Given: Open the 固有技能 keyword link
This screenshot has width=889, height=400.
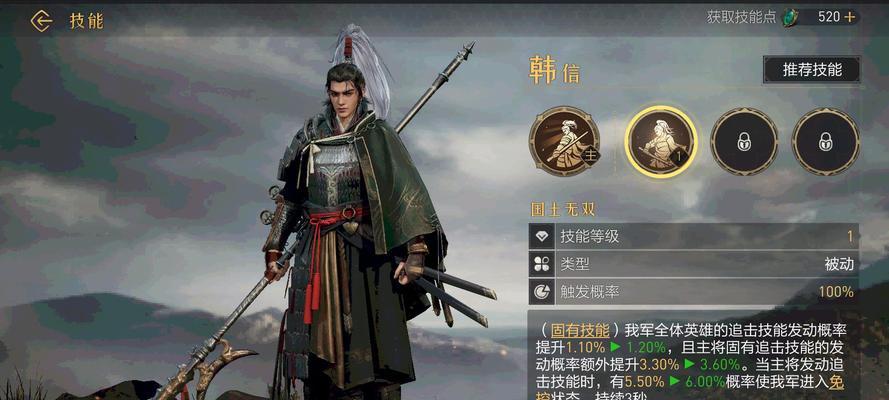Looking at the screenshot, I should coord(580,331).
